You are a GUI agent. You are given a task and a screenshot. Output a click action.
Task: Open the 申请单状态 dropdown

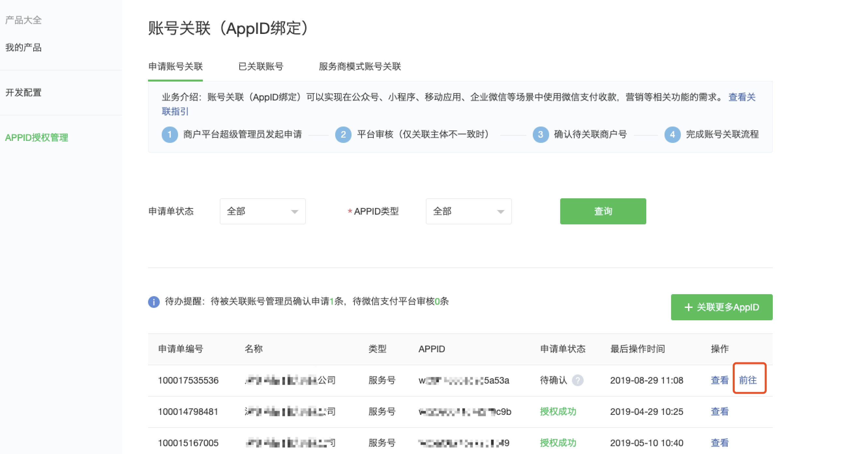pyautogui.click(x=262, y=211)
